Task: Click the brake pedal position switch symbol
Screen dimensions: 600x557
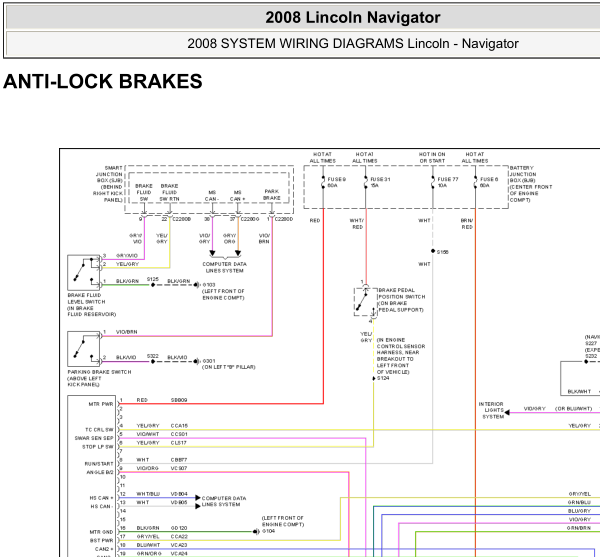Action: [x=365, y=302]
